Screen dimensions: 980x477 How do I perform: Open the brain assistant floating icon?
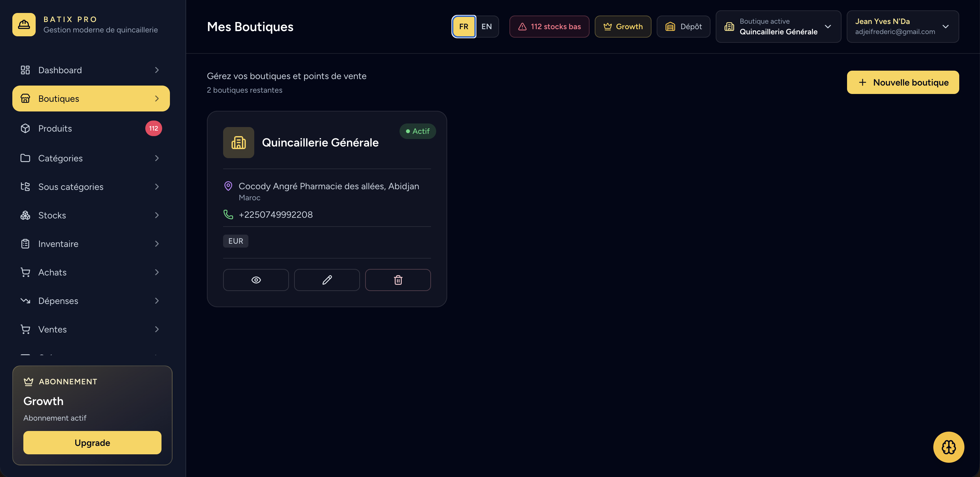tap(949, 447)
